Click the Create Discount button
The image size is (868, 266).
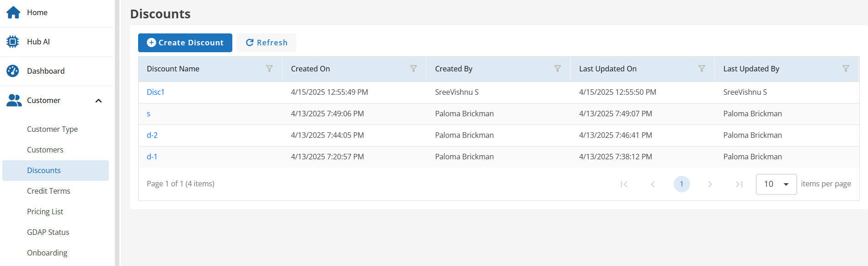[x=185, y=43]
